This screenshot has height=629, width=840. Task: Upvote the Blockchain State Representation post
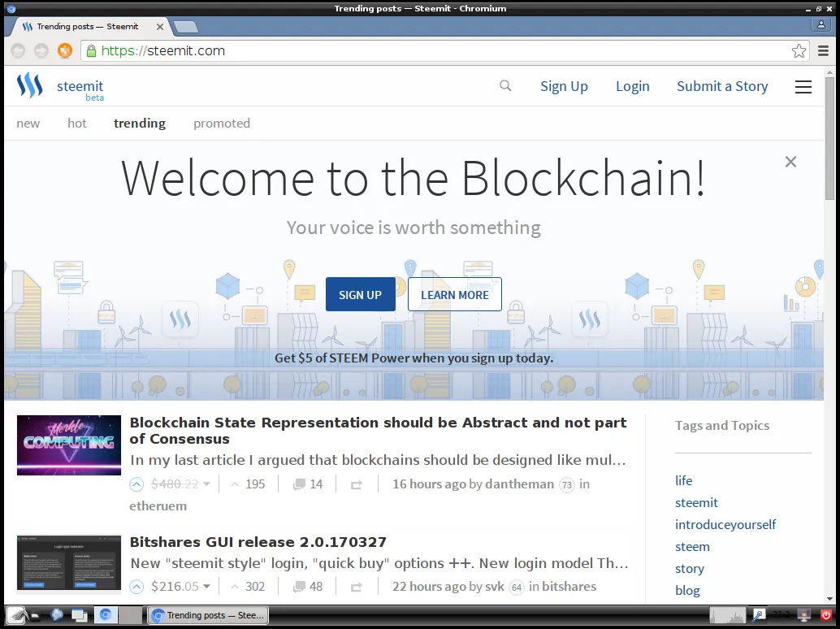[x=136, y=484]
